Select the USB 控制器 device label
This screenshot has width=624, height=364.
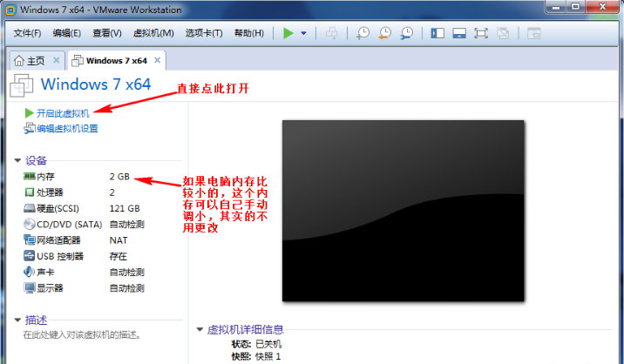(x=60, y=256)
